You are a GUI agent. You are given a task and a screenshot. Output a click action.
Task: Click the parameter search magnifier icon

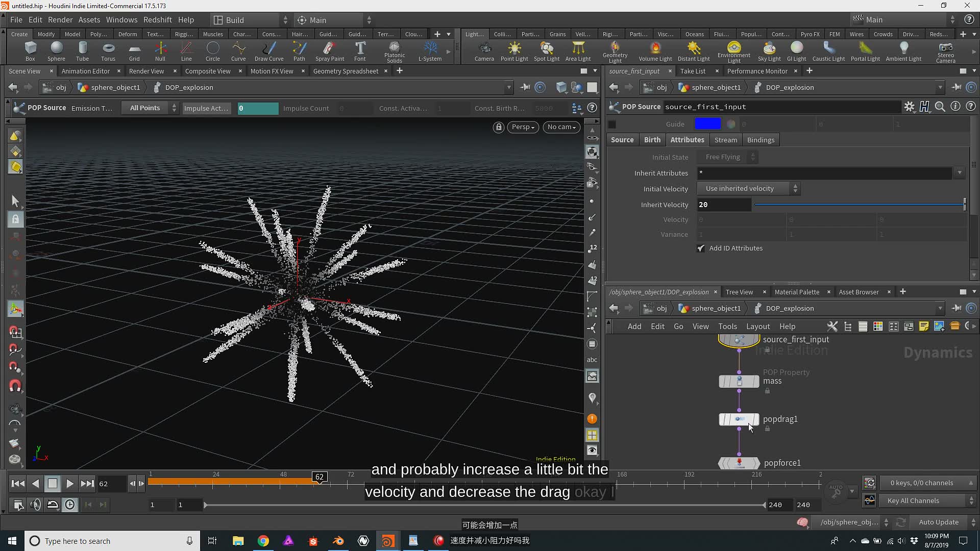(x=940, y=107)
